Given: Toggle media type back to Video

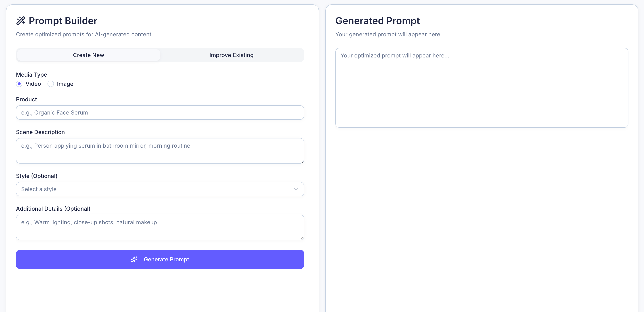Looking at the screenshot, I should (19, 84).
